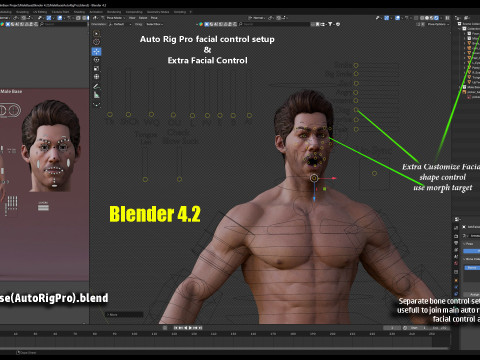This screenshot has height=360, width=480.
Task: Click the Cheek slider handle in viewport
Action: [x=179, y=179]
